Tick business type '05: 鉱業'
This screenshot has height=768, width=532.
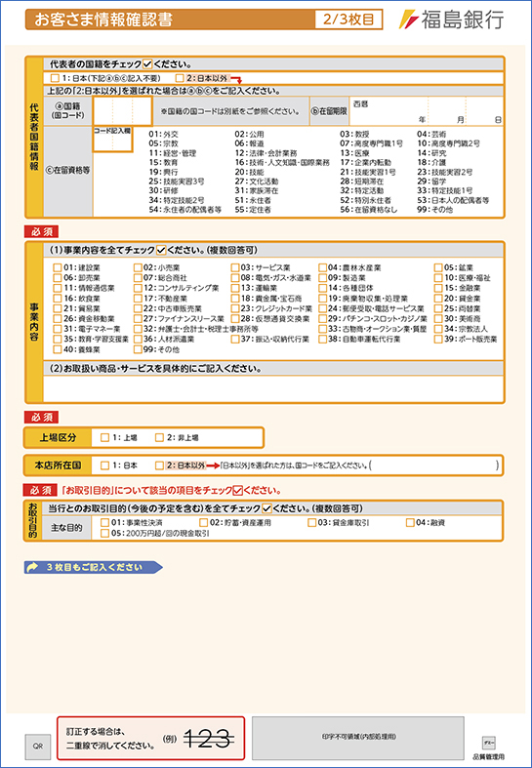(438, 268)
